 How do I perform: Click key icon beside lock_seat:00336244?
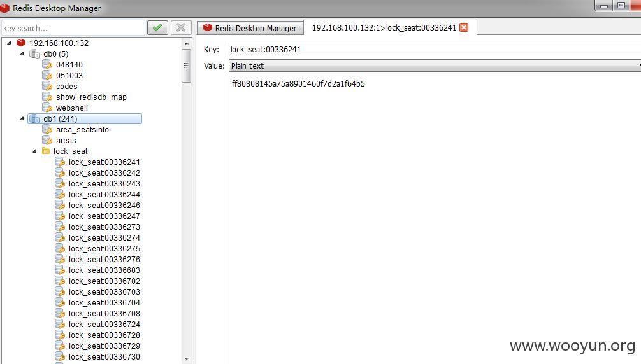tap(60, 194)
